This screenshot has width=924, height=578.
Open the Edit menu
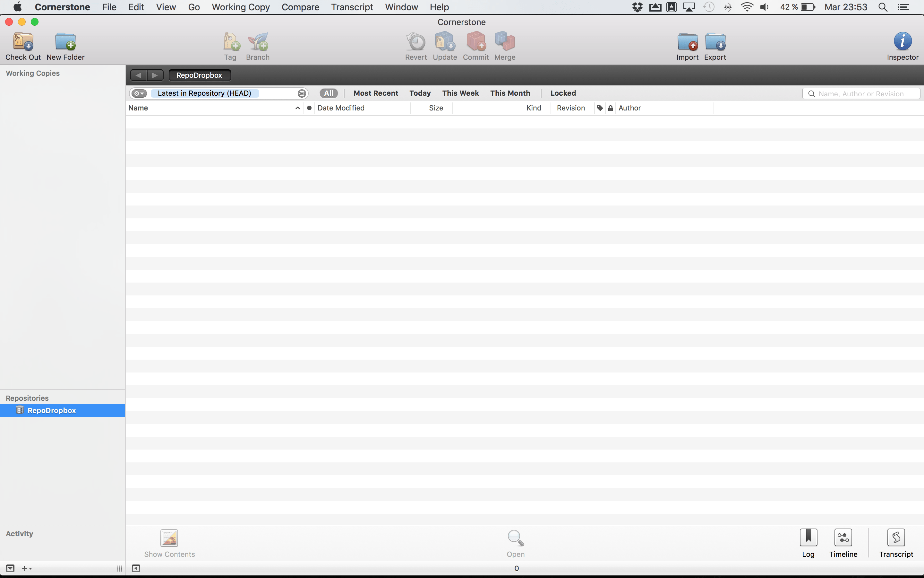coord(136,7)
